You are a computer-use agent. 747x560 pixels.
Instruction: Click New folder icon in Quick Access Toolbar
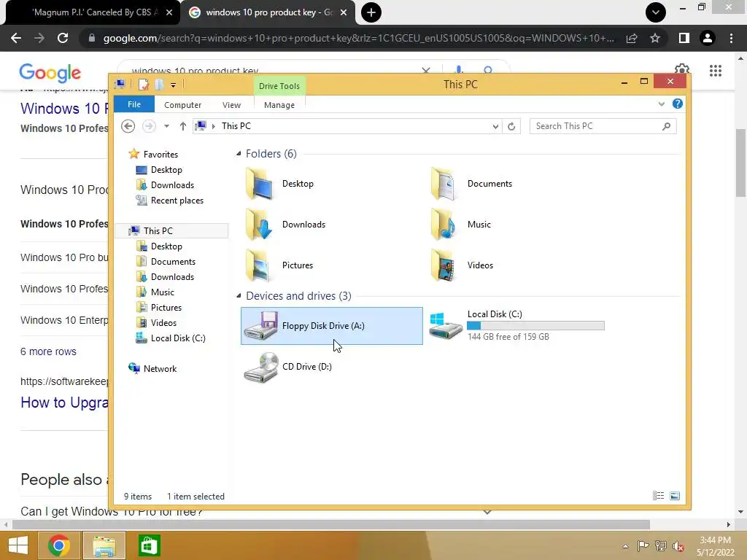point(159,85)
